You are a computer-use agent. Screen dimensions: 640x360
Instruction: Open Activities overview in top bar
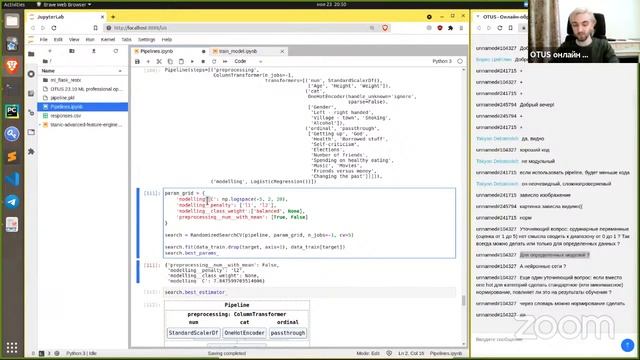[x=14, y=4]
